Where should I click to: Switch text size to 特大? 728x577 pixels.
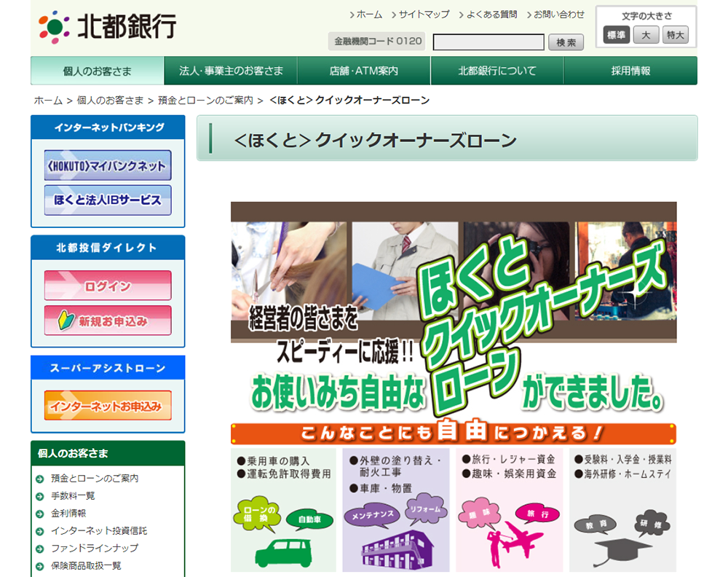(674, 34)
